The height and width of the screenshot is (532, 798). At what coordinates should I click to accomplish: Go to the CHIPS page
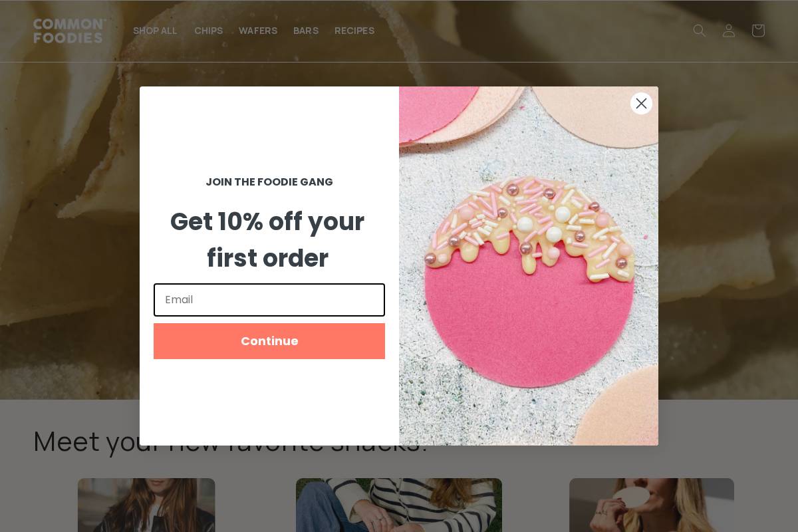(208, 31)
